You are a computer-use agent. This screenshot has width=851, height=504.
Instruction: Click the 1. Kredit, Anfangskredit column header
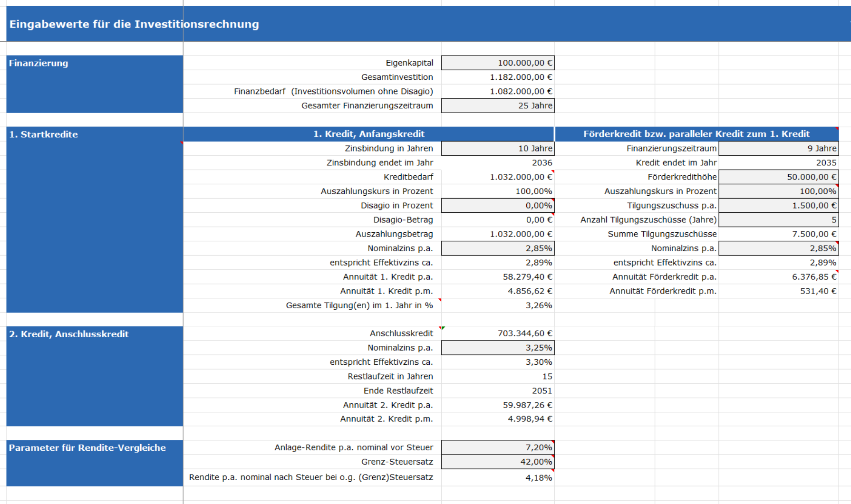point(368,134)
